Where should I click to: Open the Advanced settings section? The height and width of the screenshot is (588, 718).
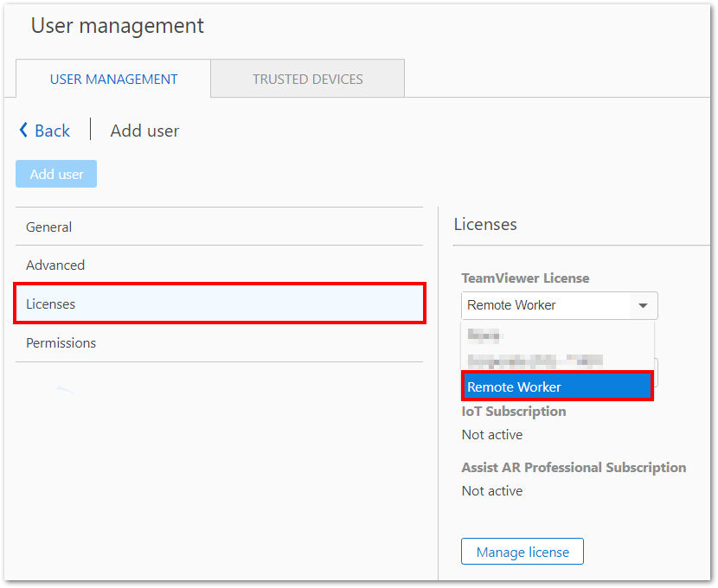(x=220, y=265)
